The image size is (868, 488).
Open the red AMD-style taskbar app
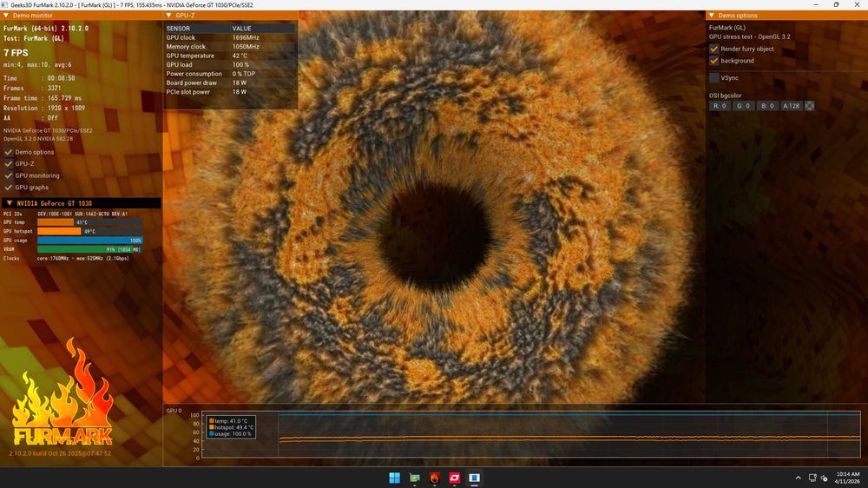pyautogui.click(x=454, y=478)
